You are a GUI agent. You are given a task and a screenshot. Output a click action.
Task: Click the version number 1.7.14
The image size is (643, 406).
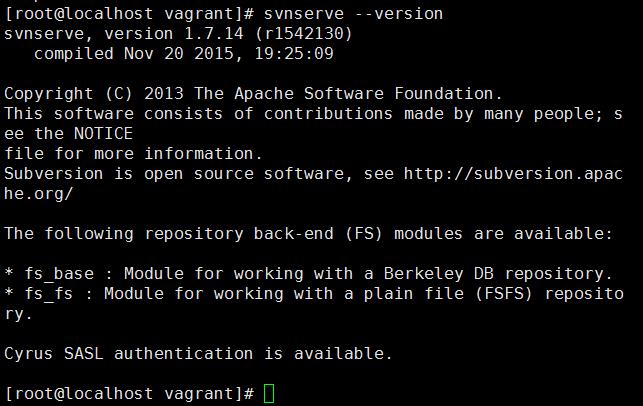coord(213,34)
